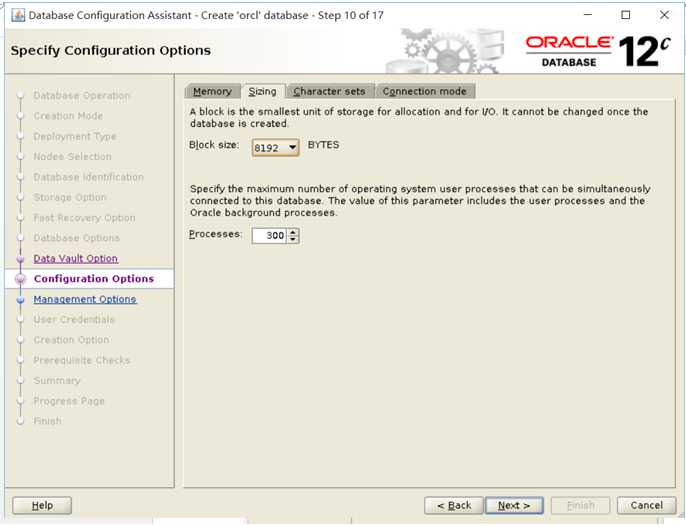
Task: Click the Progress Page step
Action: pos(69,401)
